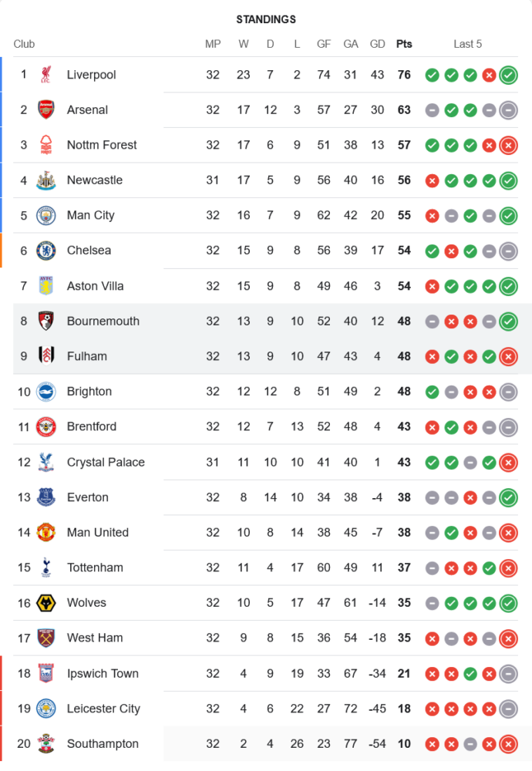Click the Last 5 column header
Viewport: 532px width, 771px height.
coord(467,44)
